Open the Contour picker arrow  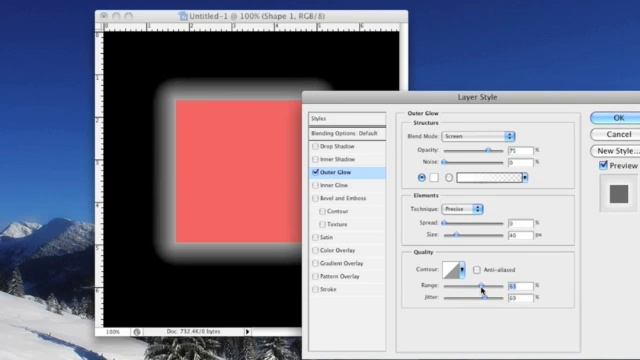coord(462,270)
